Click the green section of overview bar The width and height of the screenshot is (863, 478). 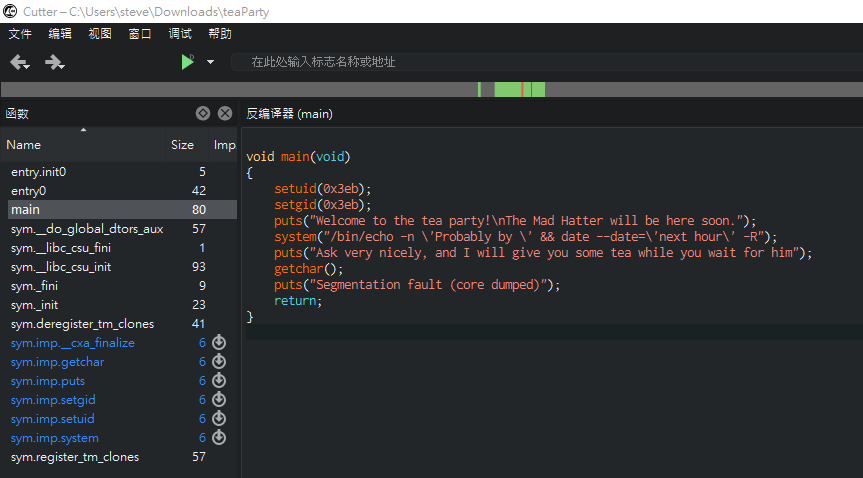tap(509, 90)
